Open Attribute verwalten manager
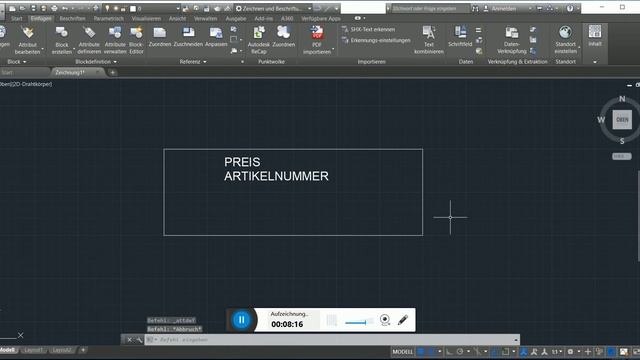This screenshot has height=360, width=640. (x=115, y=40)
